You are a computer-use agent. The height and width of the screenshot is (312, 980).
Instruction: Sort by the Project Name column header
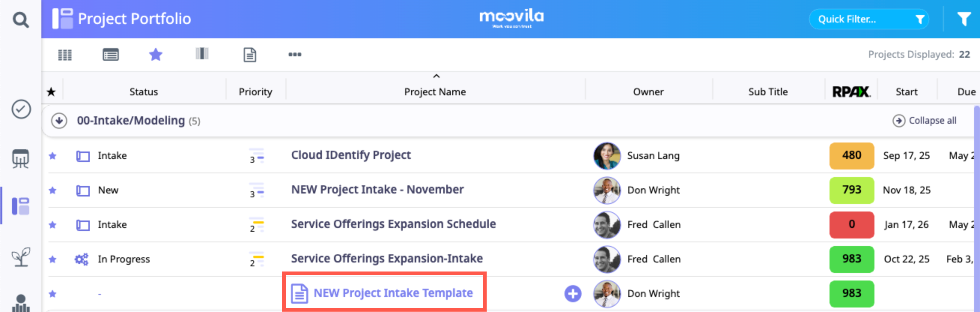click(435, 92)
